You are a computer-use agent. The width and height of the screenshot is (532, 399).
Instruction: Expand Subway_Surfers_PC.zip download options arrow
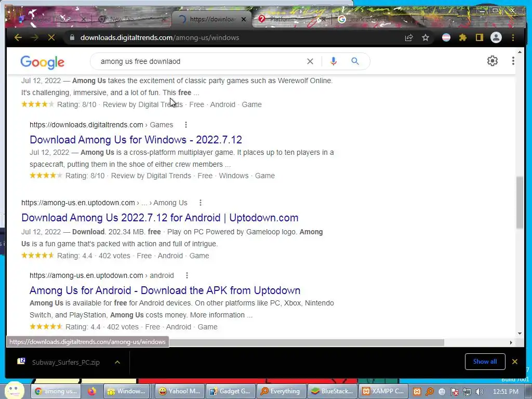pos(117,362)
